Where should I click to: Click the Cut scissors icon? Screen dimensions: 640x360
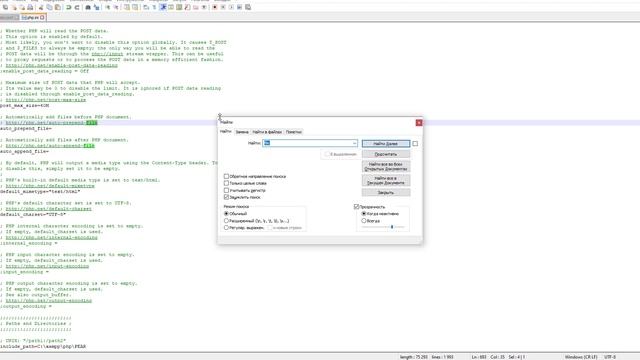point(41,7)
